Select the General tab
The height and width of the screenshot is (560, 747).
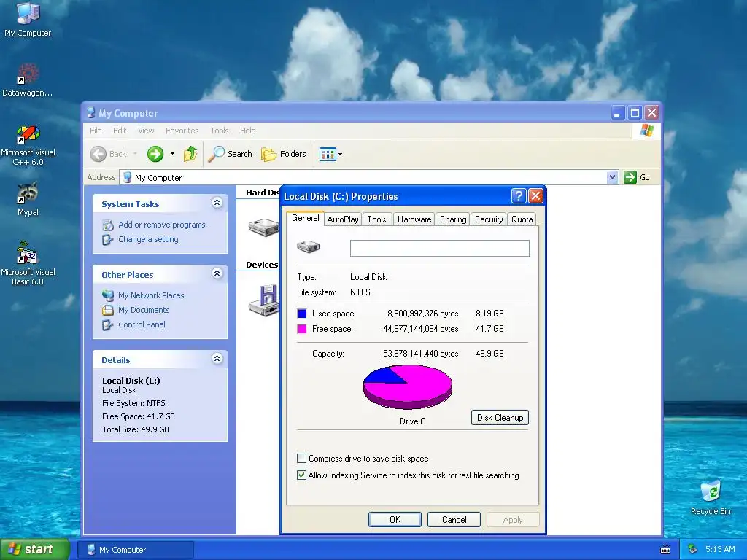tap(306, 218)
